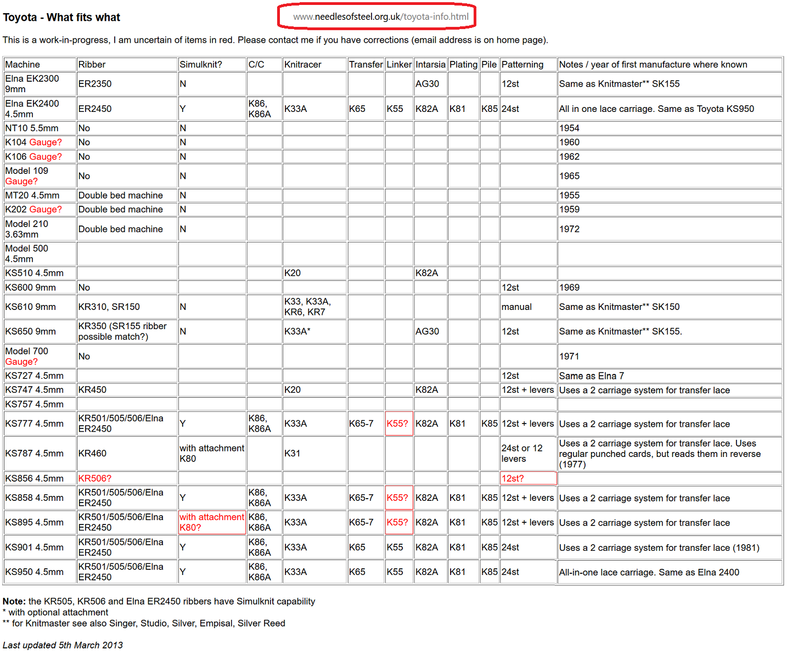Viewport: 787px width, 672px height.
Task: Click the 'K33A*' knitracer cell
Action: [x=314, y=331]
